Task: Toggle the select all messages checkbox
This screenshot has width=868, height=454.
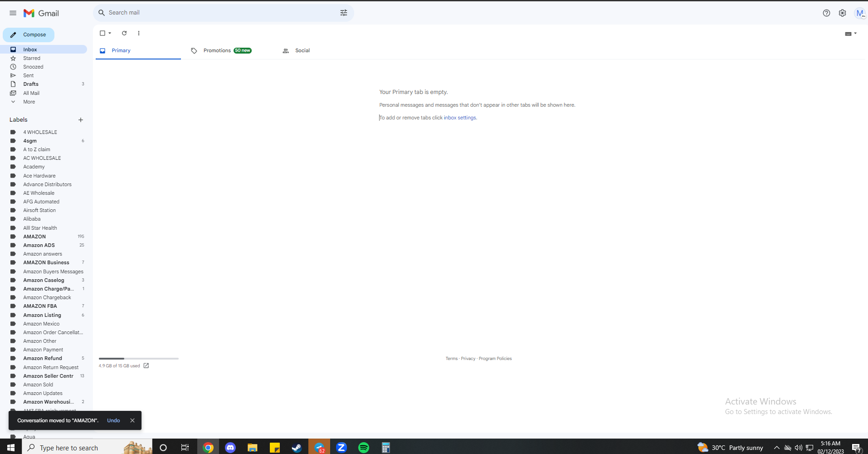Action: 102,33
